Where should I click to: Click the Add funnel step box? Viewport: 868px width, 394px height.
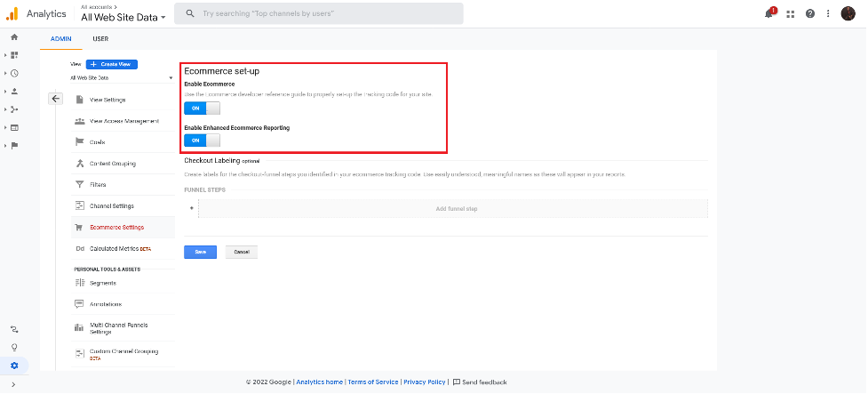point(453,208)
